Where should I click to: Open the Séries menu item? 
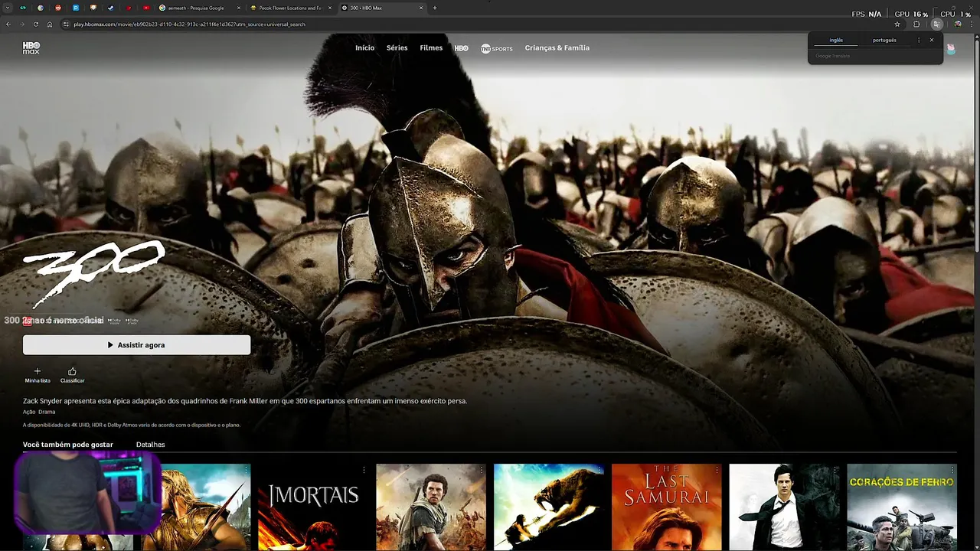point(397,48)
